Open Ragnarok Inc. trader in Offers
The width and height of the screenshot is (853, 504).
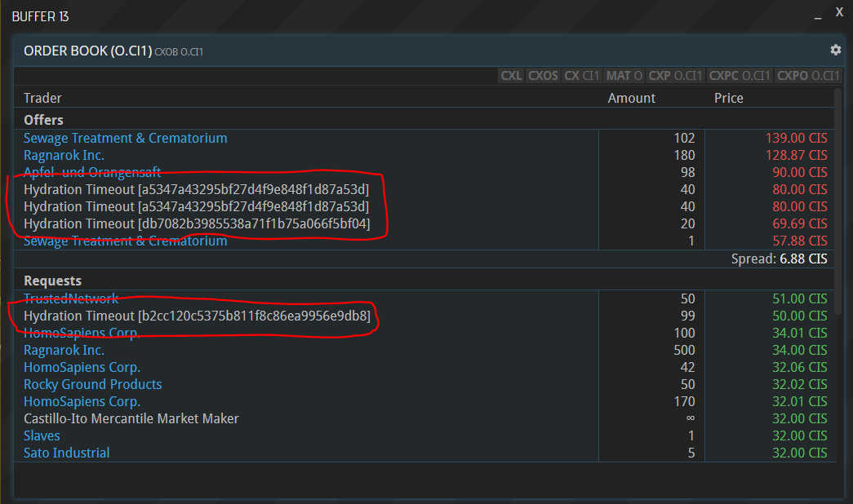coord(64,155)
